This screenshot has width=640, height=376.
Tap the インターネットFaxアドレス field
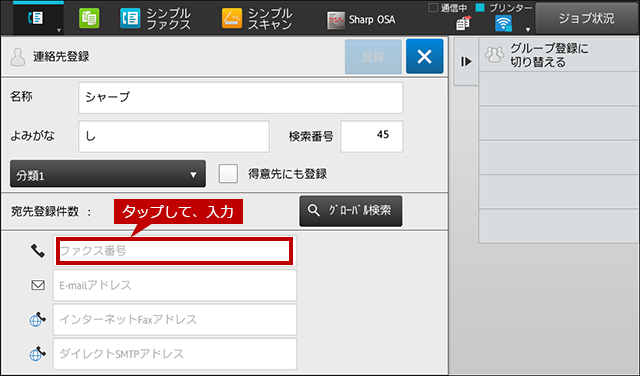click(175, 319)
